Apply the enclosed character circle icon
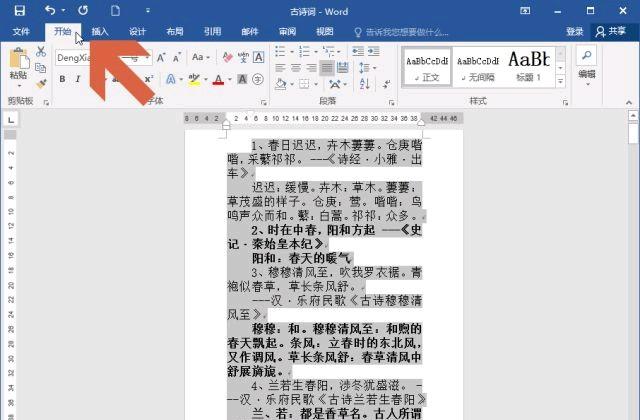 pos(258,79)
